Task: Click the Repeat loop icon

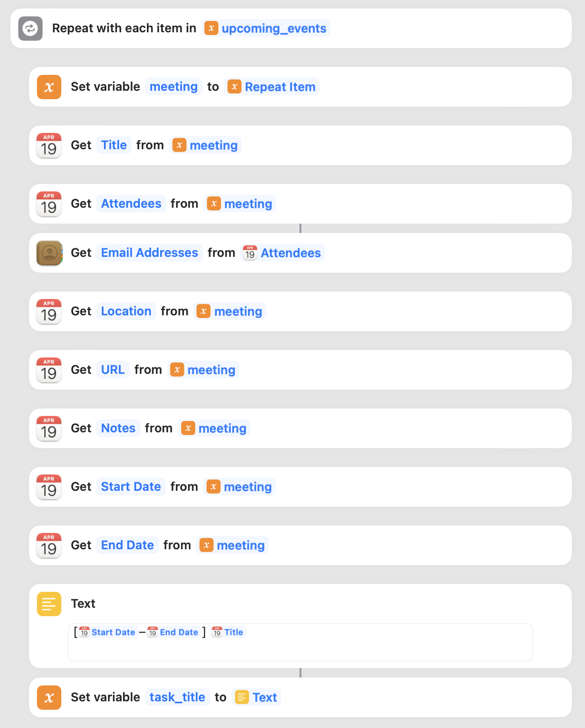Action: pyautogui.click(x=30, y=29)
